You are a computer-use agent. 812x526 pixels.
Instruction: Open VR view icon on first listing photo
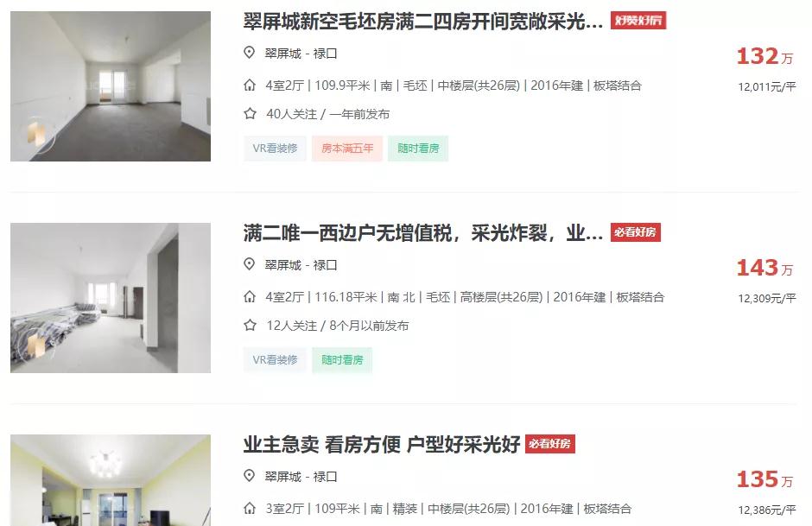point(37,135)
